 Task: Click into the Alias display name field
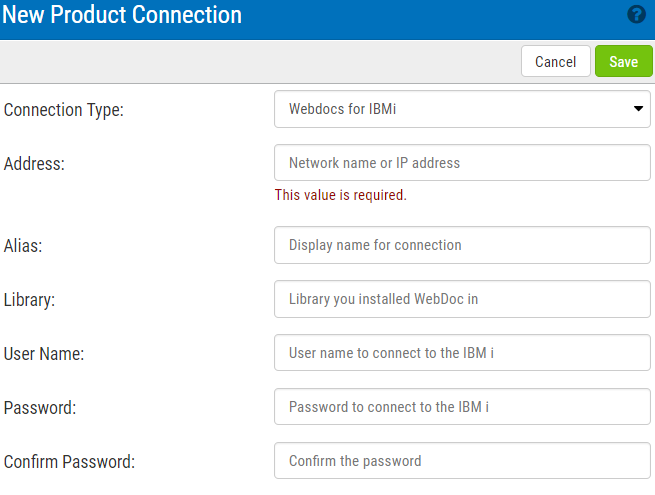[x=462, y=245]
